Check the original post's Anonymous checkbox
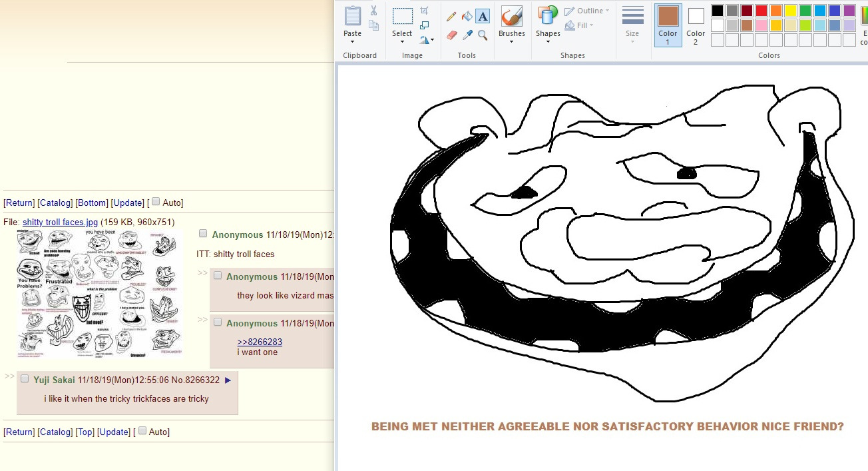The image size is (868, 471). 203,234
